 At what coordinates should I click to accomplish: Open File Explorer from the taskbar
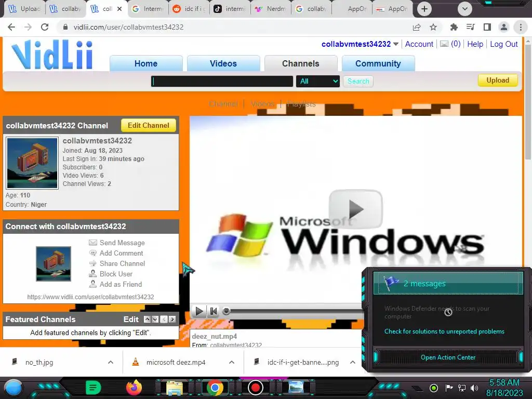click(x=175, y=388)
